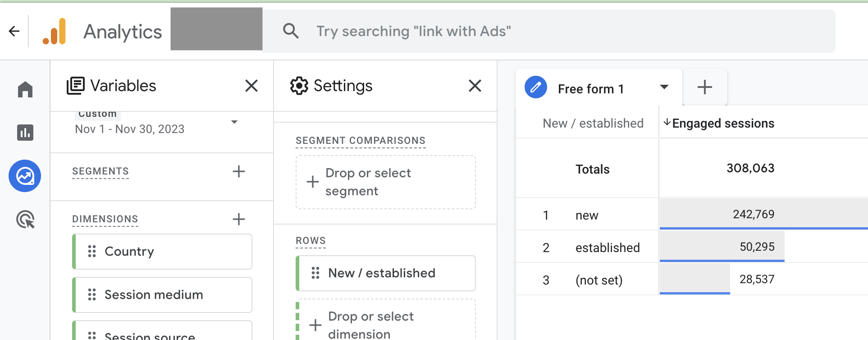Sort by Engaged sessions column

719,123
